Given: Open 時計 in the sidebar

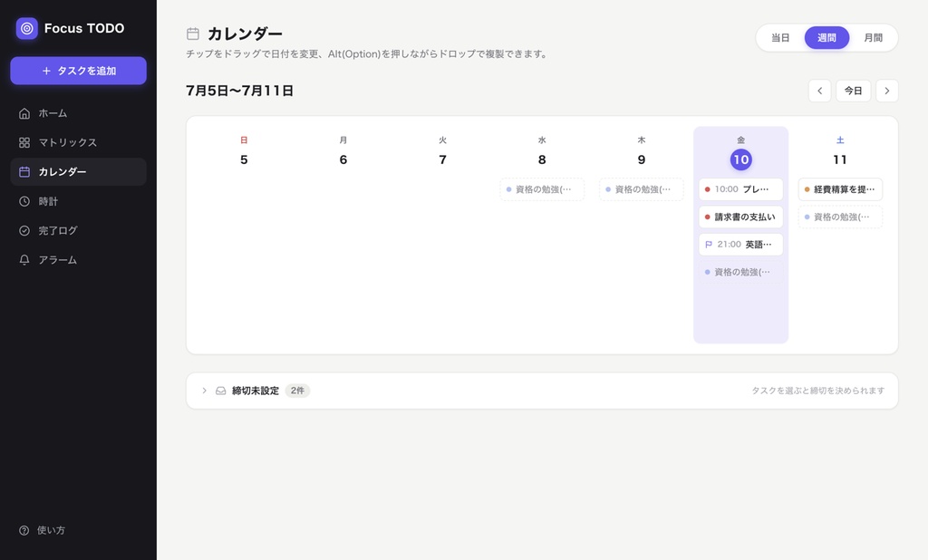Looking at the screenshot, I should 78,201.
